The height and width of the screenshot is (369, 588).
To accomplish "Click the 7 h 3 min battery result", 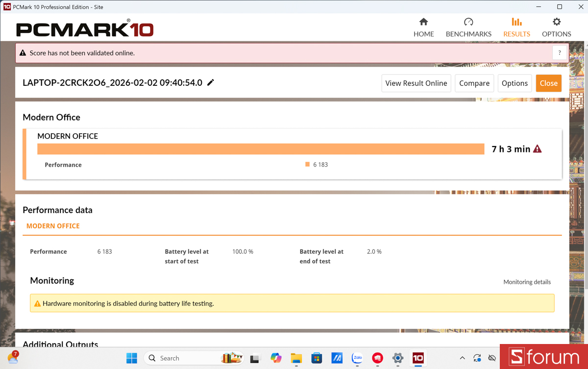I will pyautogui.click(x=511, y=149).
